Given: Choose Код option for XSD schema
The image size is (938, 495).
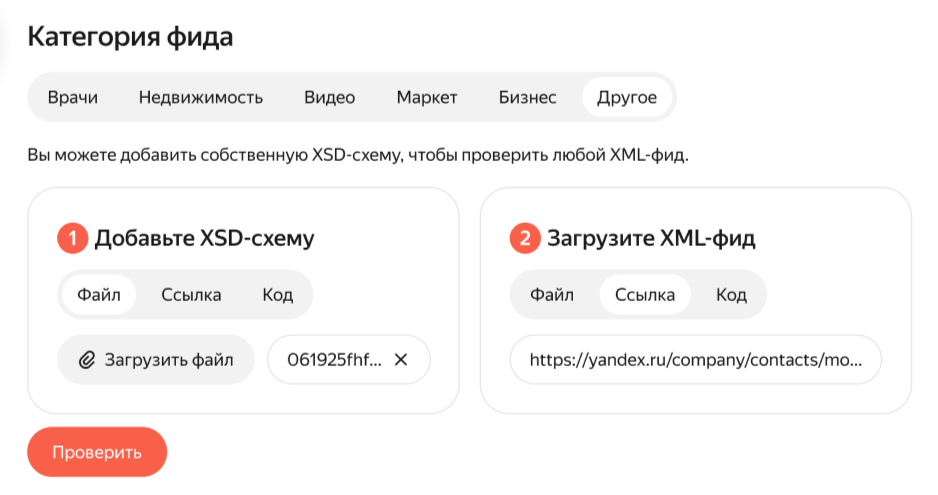Looking at the screenshot, I should point(278,295).
